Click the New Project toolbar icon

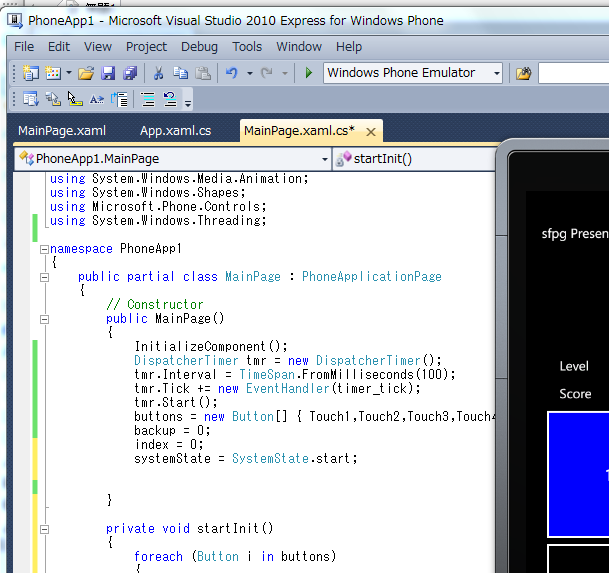click(30, 73)
